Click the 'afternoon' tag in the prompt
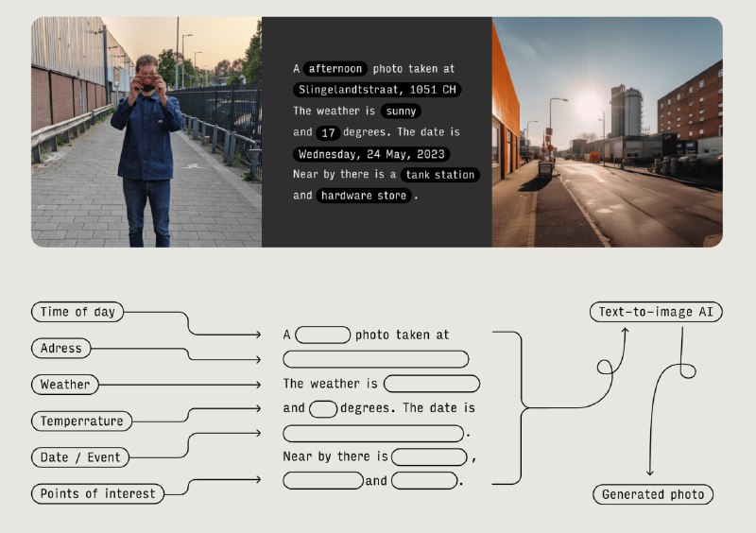Image resolution: width=756 pixels, height=533 pixels. coord(335,69)
